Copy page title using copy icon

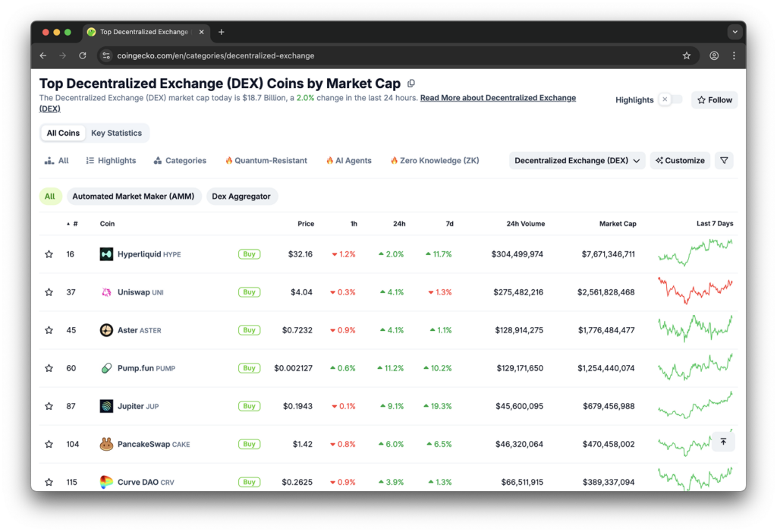411,83
